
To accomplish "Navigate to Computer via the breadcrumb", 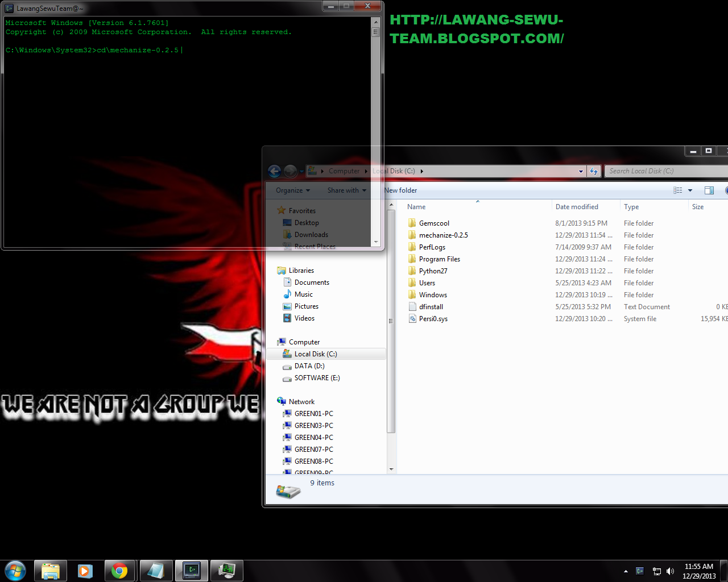I will click(344, 171).
